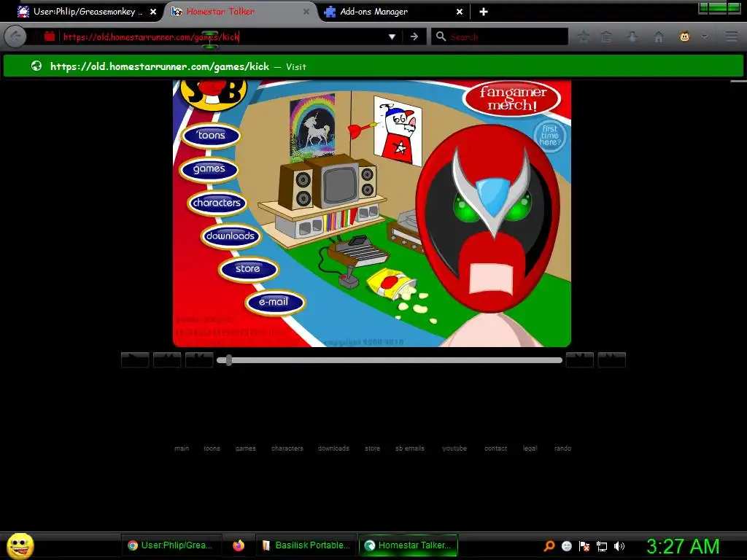The height and width of the screenshot is (560, 747).
Task: Open the characters footer link
Action: coord(287,448)
